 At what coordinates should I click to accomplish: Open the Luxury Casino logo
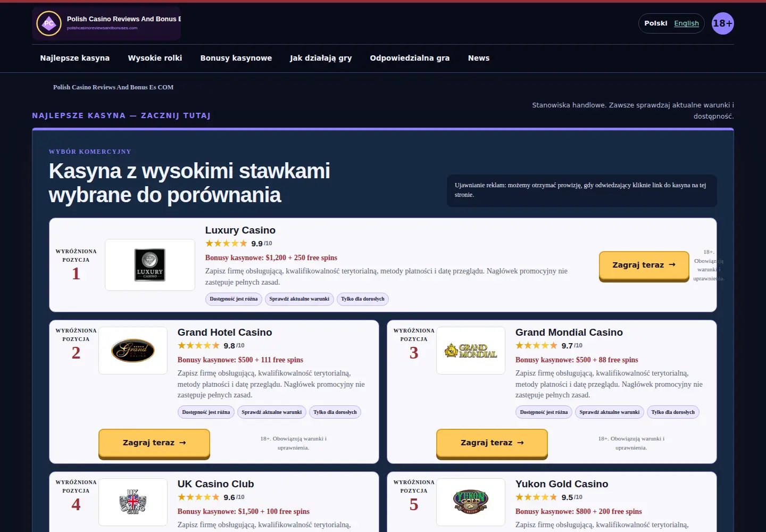pos(150,265)
